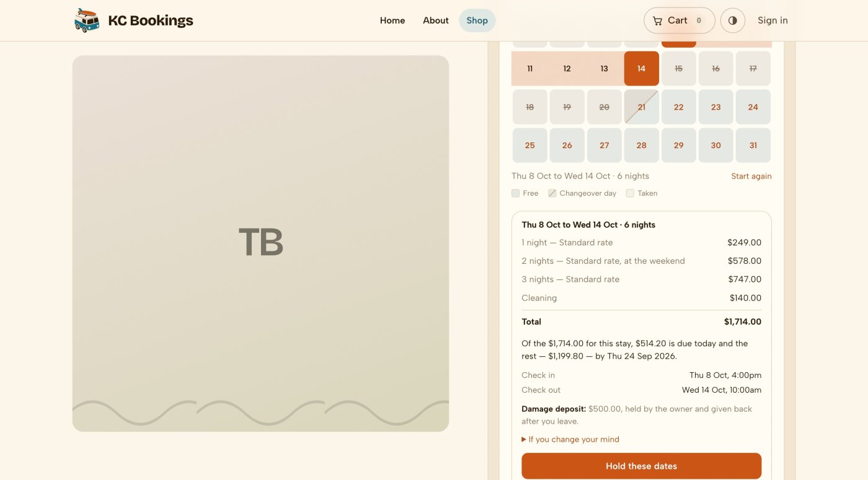Click taken day 15
This screenshot has width=868, height=480.
tap(678, 68)
